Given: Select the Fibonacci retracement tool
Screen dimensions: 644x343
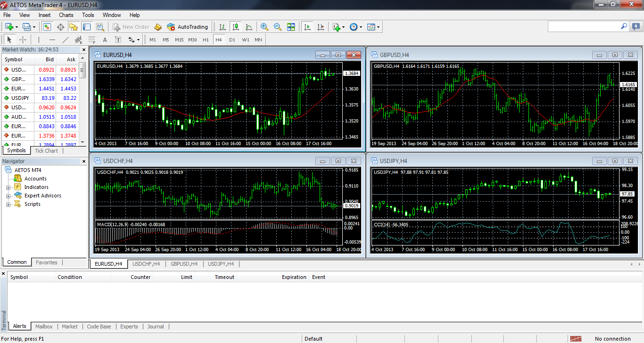Looking at the screenshot, I should pos(92,40).
